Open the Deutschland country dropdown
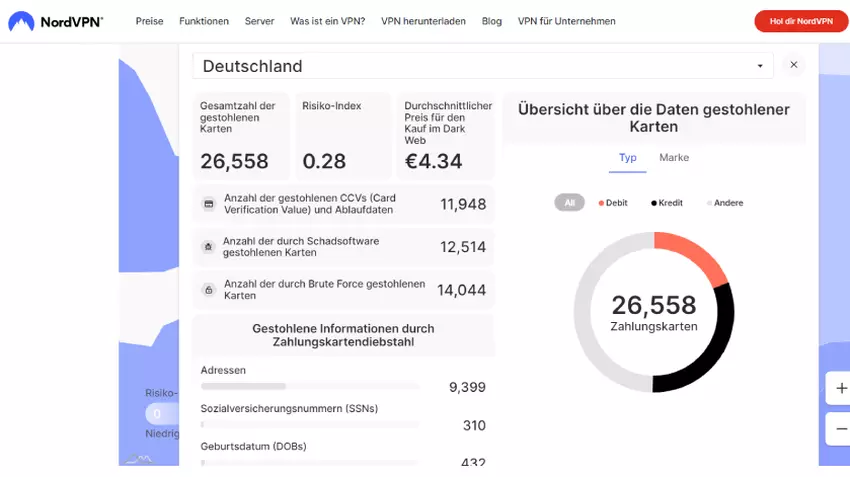The image size is (850, 477). [483, 66]
